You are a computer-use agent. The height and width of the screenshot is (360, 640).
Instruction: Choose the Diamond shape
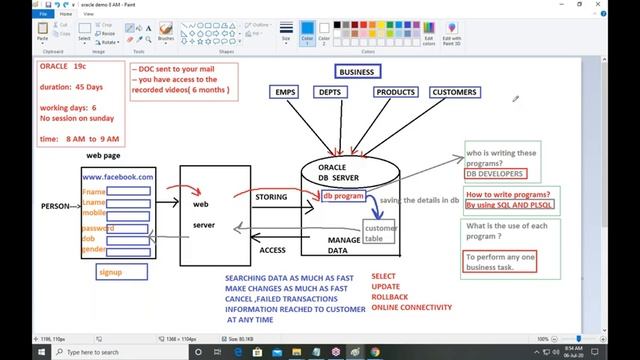pos(192,33)
